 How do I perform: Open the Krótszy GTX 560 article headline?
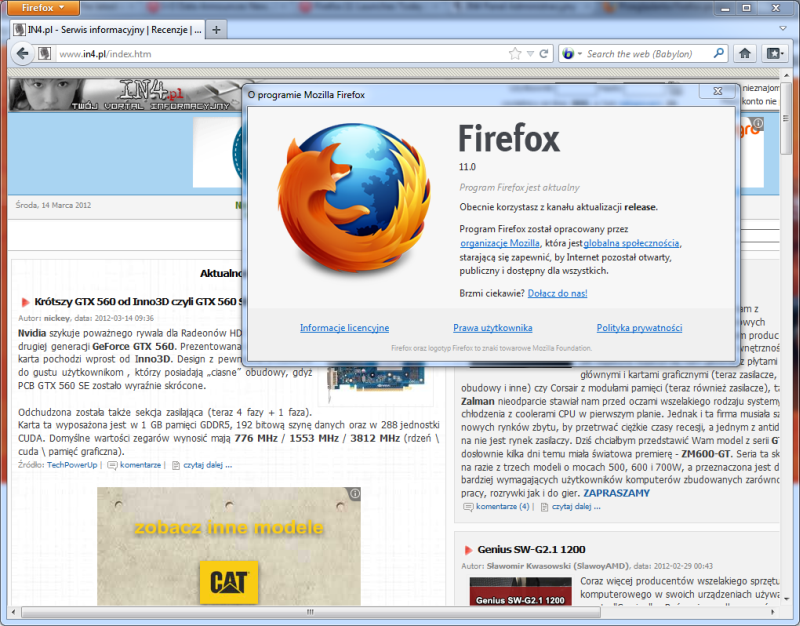[x=140, y=302]
